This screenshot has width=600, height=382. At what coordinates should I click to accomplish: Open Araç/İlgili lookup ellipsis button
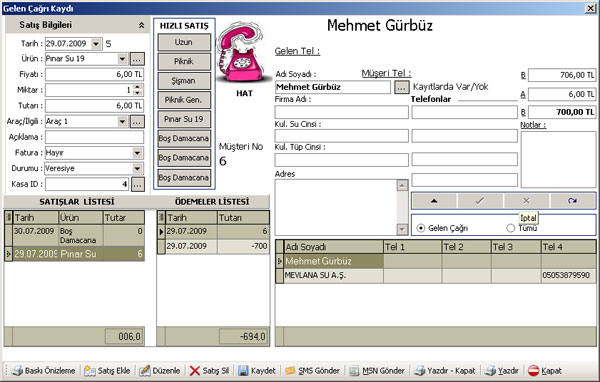137,122
